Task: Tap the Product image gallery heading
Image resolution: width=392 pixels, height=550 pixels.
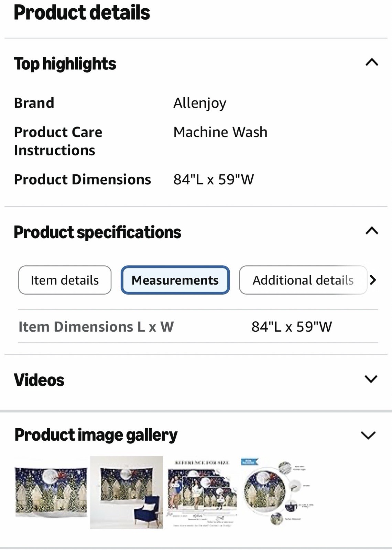Action: pyautogui.click(x=96, y=435)
